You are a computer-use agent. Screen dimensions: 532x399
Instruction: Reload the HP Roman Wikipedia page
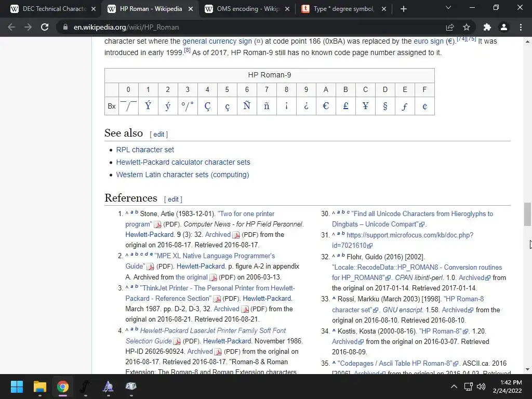point(45,27)
